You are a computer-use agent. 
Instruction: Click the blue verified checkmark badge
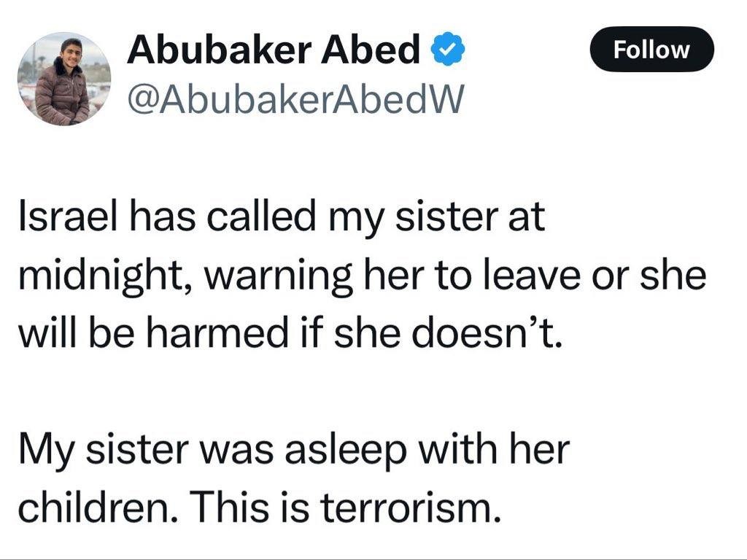point(447,50)
